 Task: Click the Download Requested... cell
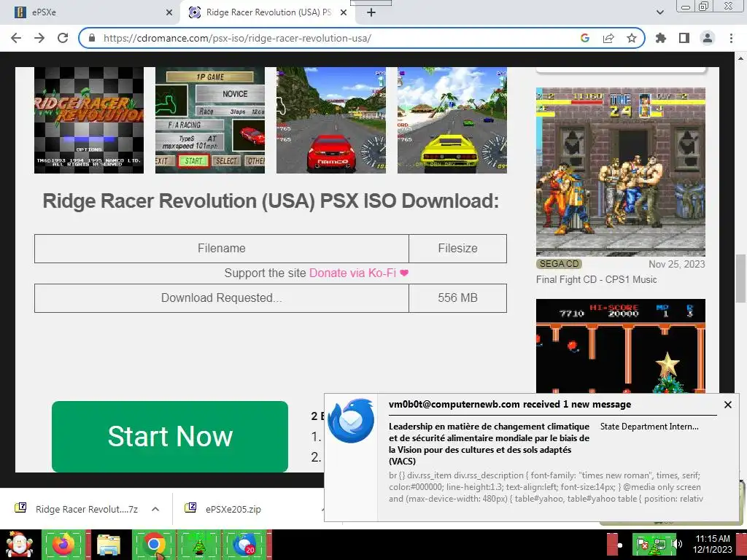222,298
